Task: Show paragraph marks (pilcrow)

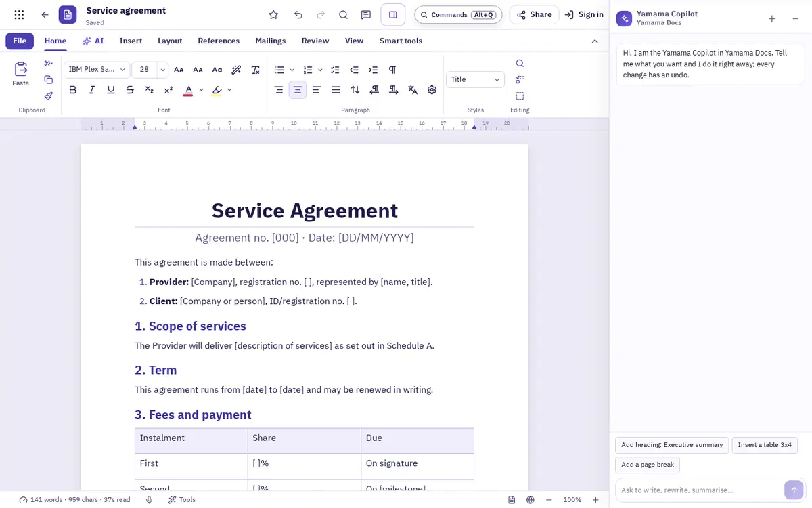Action: pos(392,70)
